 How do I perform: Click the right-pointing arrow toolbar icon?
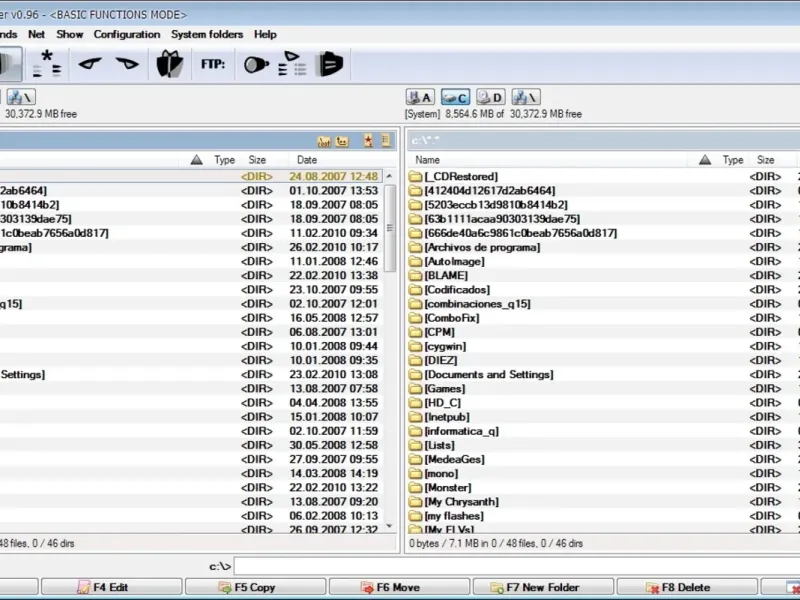127,64
